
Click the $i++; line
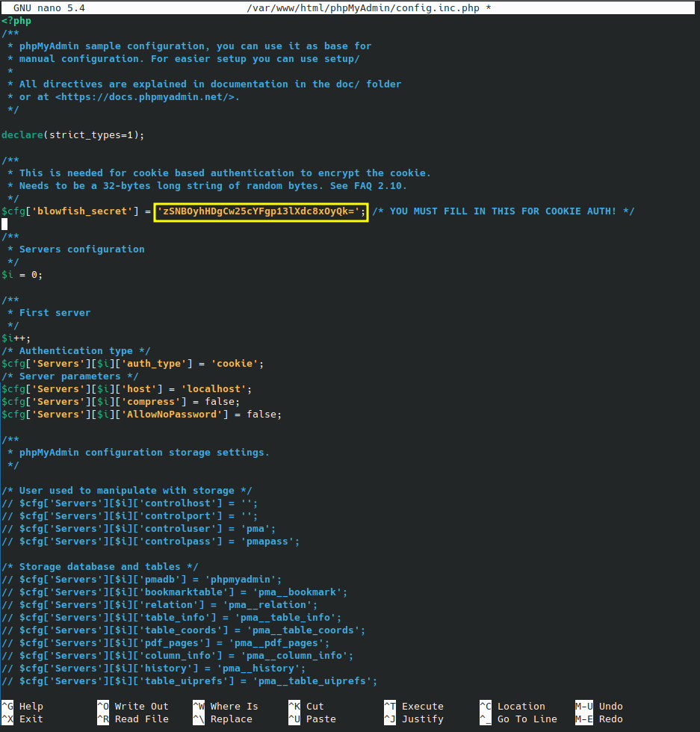click(16, 338)
